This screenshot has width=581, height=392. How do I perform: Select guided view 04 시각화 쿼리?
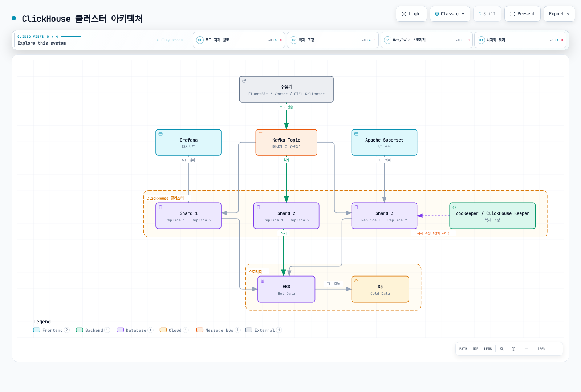520,40
